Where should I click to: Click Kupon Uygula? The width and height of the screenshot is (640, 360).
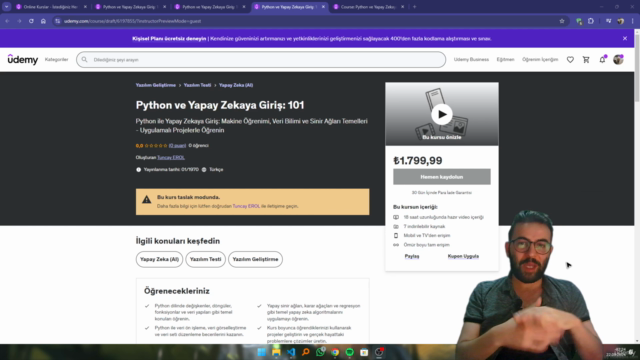tap(463, 256)
